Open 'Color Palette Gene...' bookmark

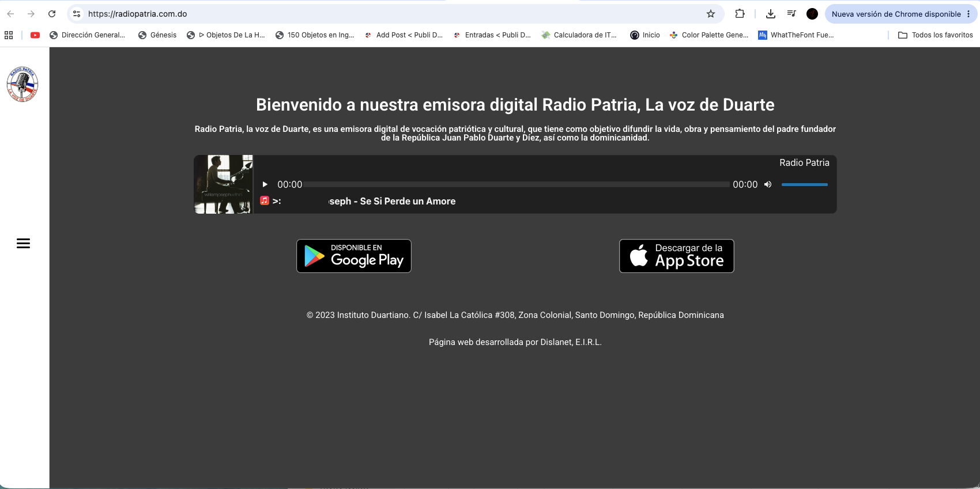pos(709,35)
